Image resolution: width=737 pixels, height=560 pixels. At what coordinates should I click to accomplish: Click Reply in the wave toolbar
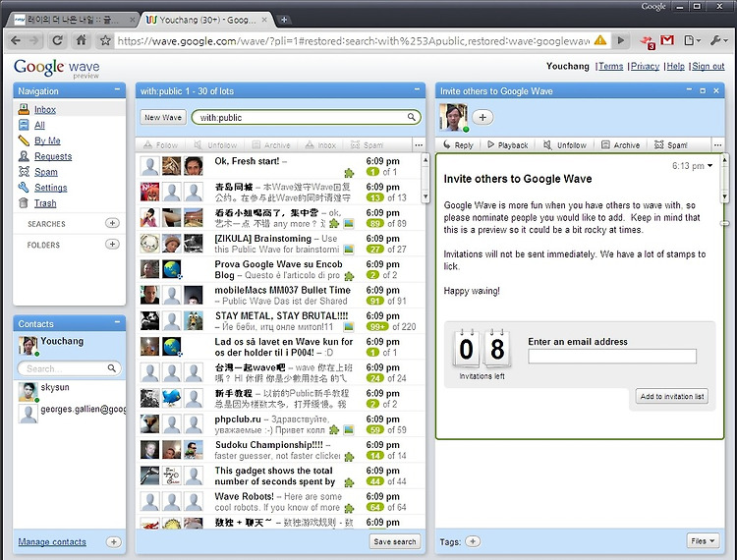458,145
